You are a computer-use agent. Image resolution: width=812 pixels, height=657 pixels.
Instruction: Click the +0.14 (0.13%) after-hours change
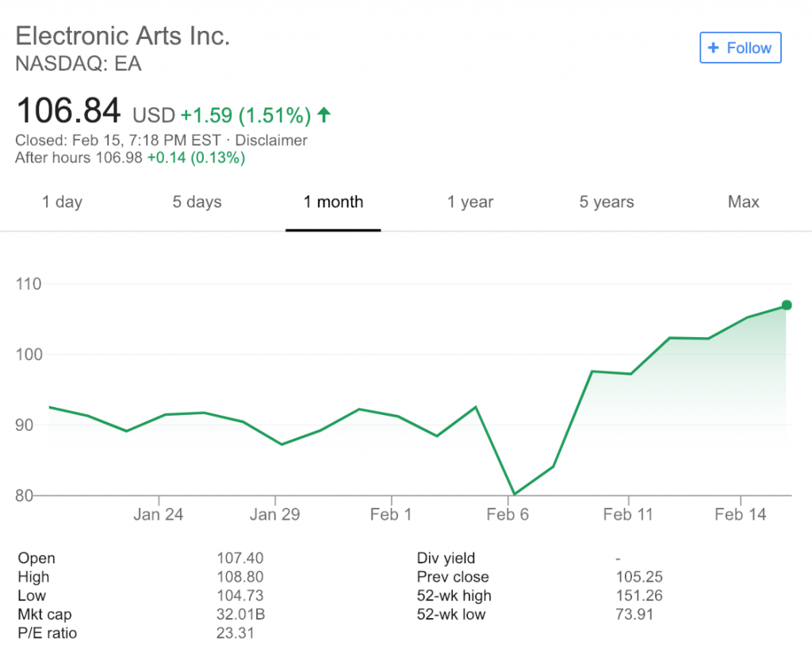coord(197,158)
